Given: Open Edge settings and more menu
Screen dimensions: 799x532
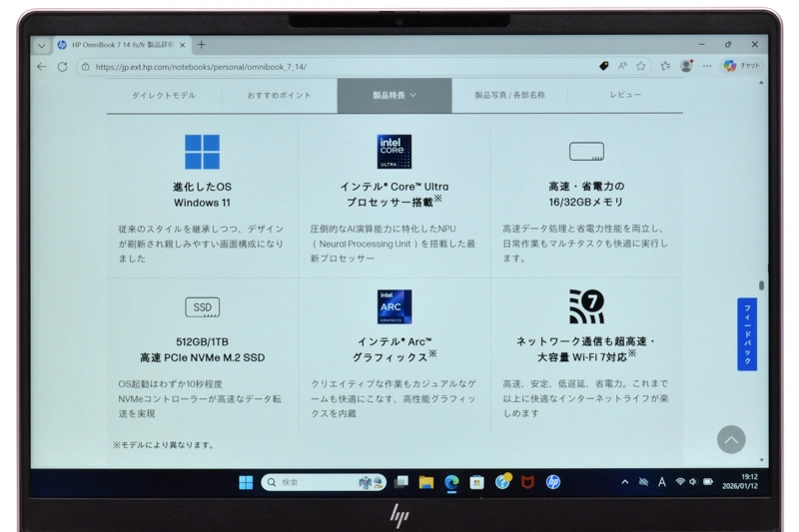Looking at the screenshot, I should coord(707,66).
